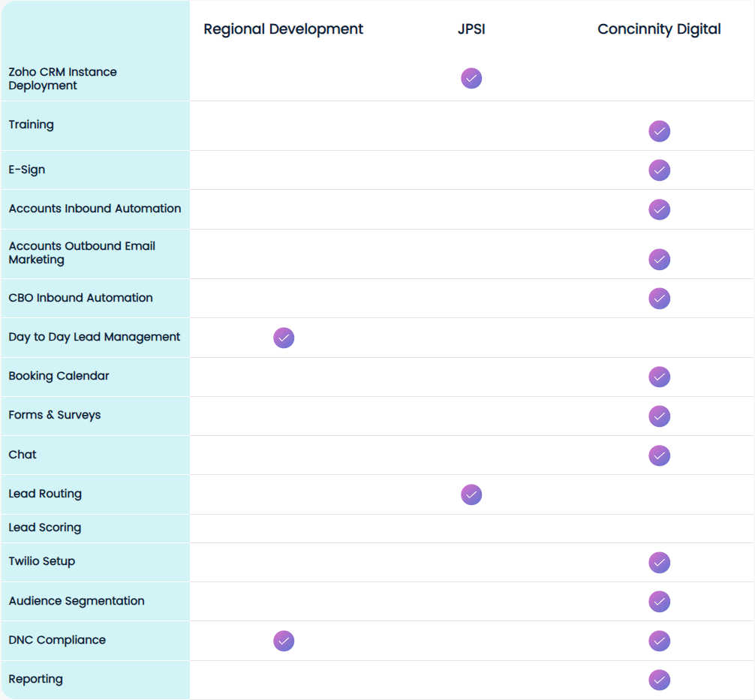Select the Regional Development checkmark for Day to Day Lead Management
The height and width of the screenshot is (700, 755).
pos(283,338)
